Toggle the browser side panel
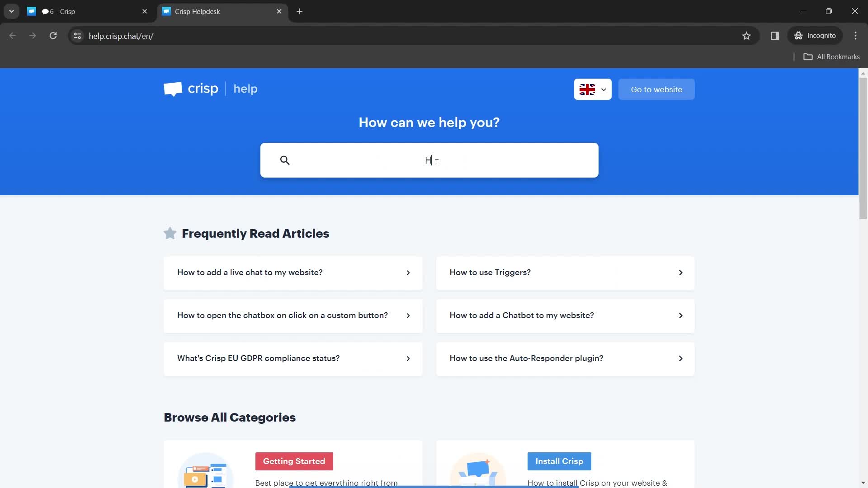Screen dimensions: 868x488 775,36
